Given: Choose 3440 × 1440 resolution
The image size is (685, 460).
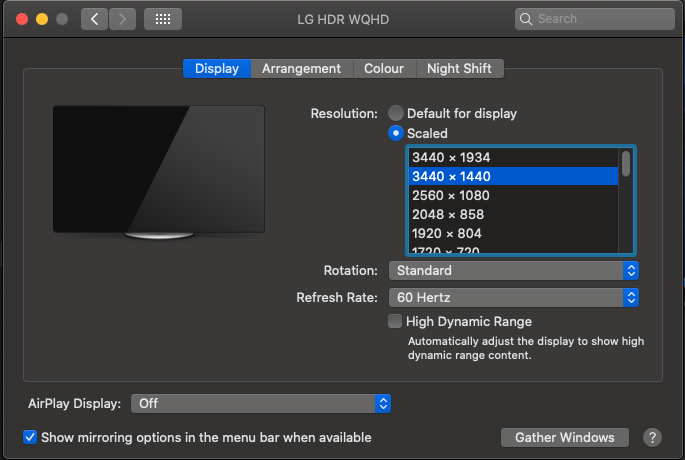Looking at the screenshot, I should click(513, 176).
